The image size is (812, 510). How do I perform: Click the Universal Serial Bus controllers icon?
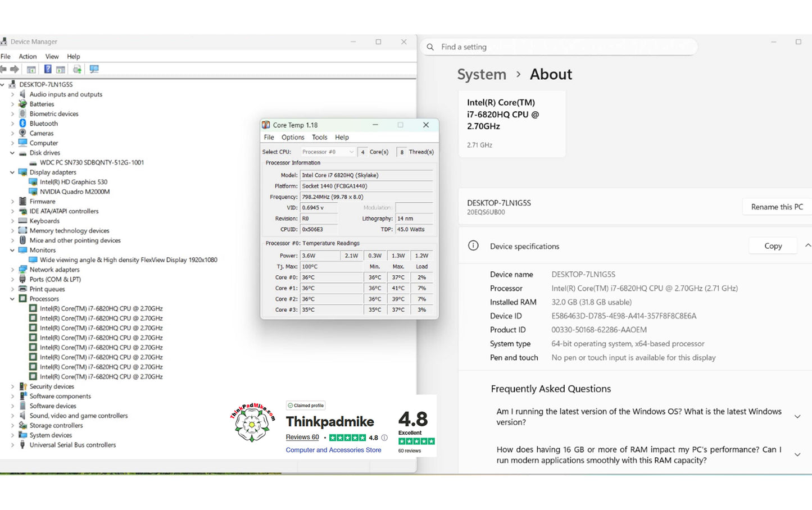click(x=22, y=445)
